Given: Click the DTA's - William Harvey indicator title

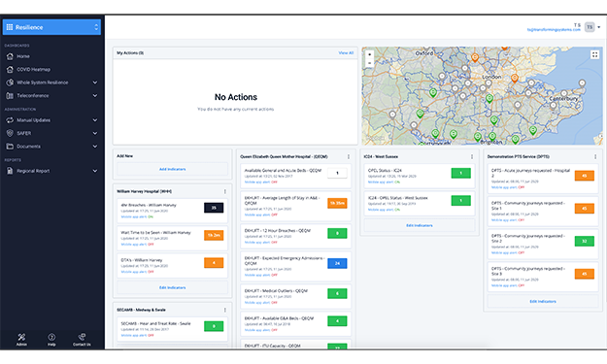Looking at the screenshot, I should [142, 260].
